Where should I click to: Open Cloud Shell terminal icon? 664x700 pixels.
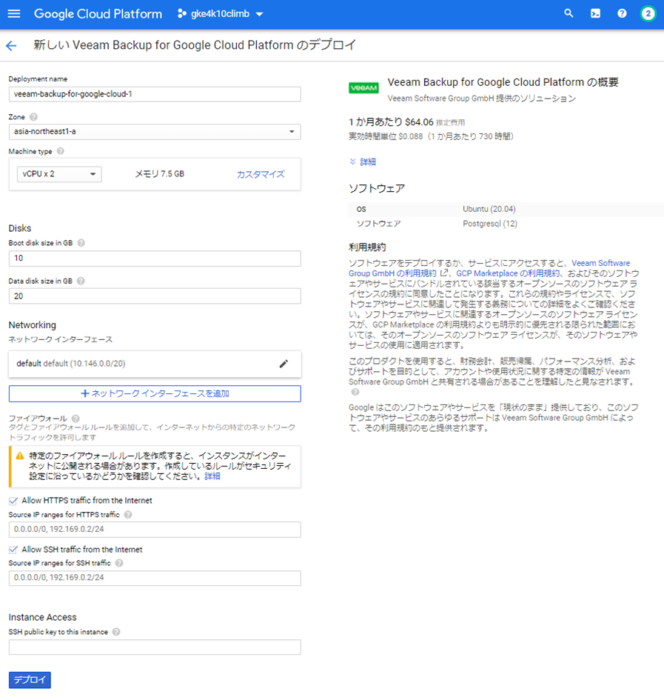[x=596, y=14]
